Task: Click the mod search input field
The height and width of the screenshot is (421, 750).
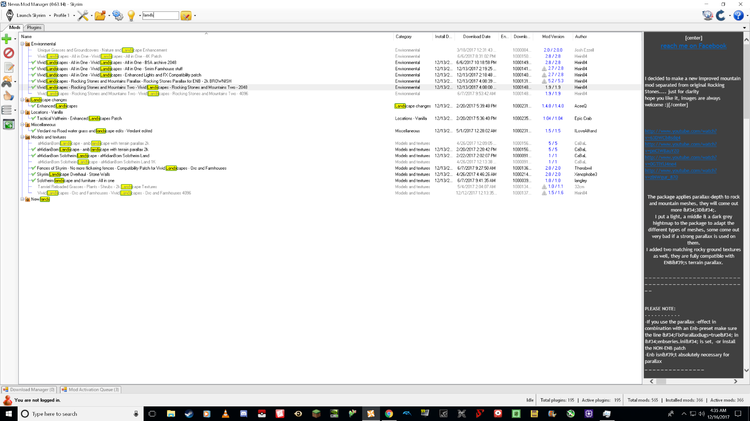Action: point(160,16)
